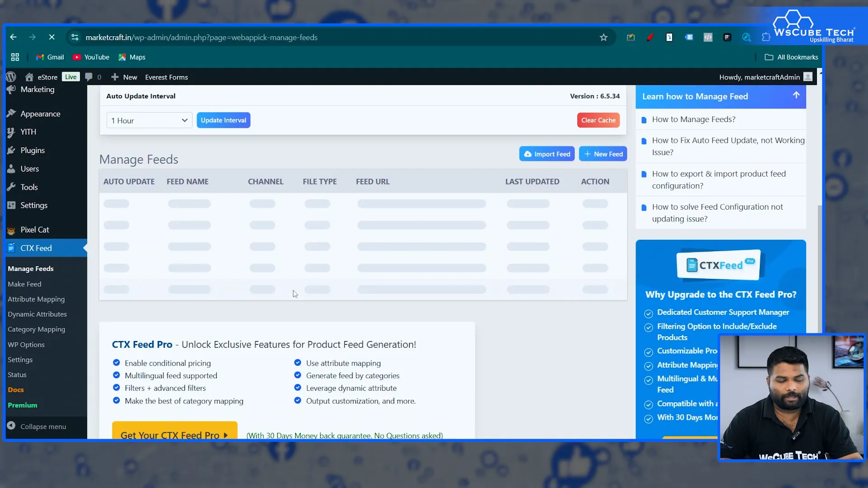868x488 pixels.
Task: Open the marketcraftAdmin avatar icon
Action: [x=808, y=77]
